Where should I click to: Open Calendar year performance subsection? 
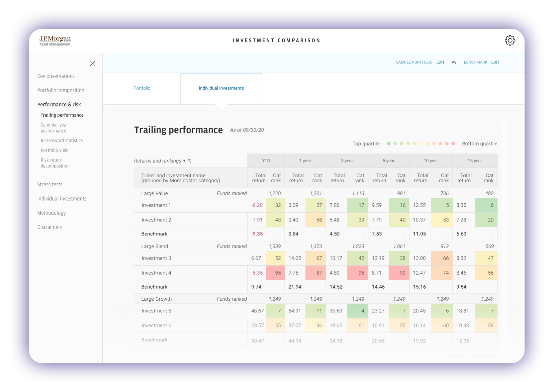54,128
